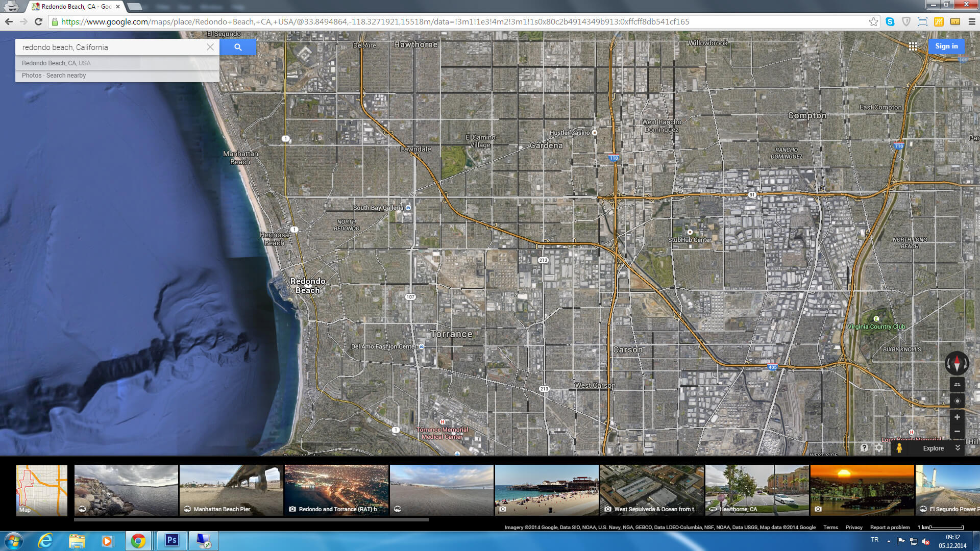Select the Redondo Beach browser tab

tap(76, 7)
